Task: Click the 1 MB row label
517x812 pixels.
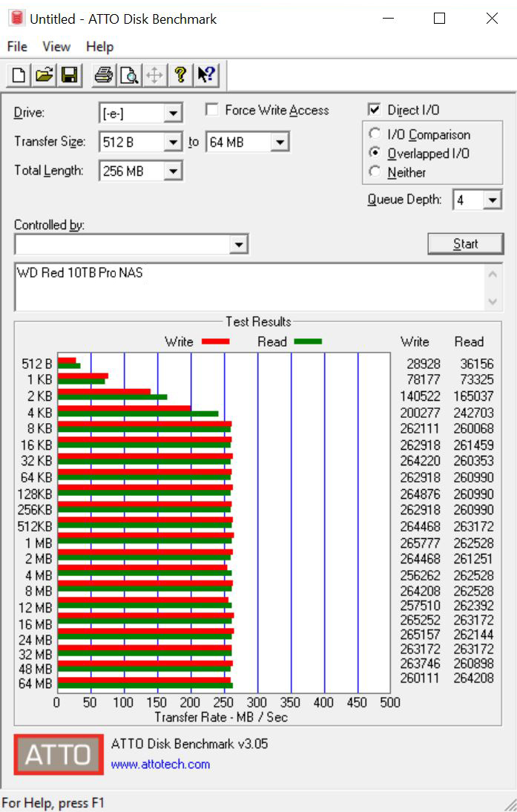Action: 39,543
